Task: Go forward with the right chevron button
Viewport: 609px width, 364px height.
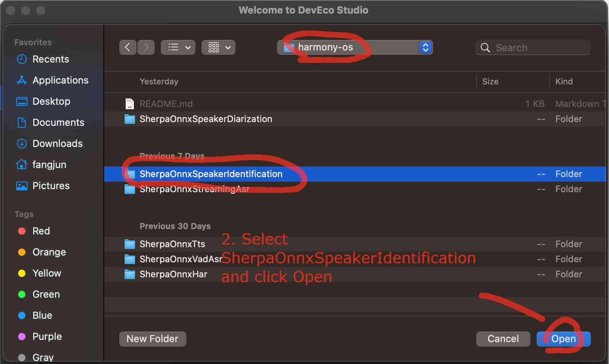Action: (x=146, y=47)
